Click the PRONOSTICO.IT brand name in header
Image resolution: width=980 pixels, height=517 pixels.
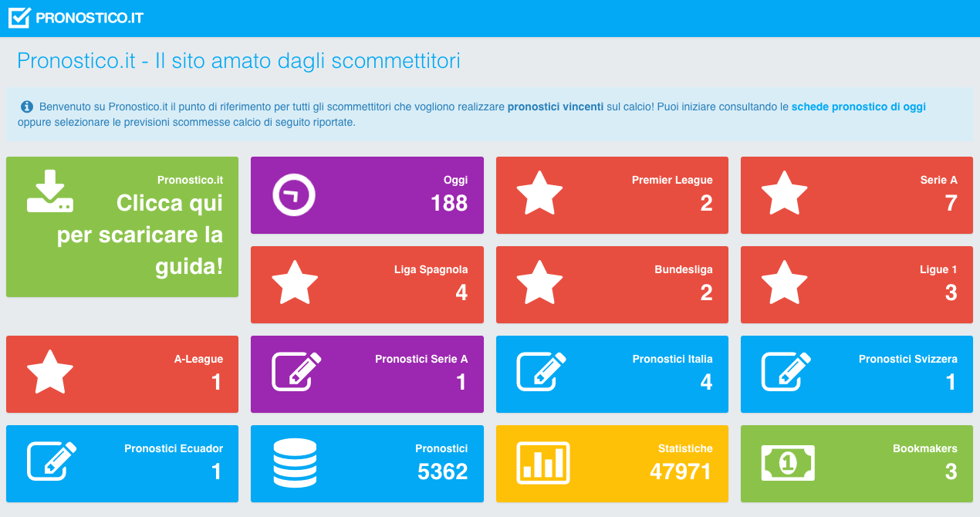pos(90,19)
